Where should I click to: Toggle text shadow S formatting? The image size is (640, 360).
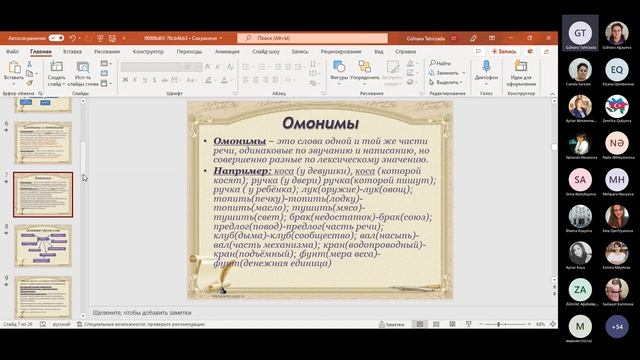[155, 80]
